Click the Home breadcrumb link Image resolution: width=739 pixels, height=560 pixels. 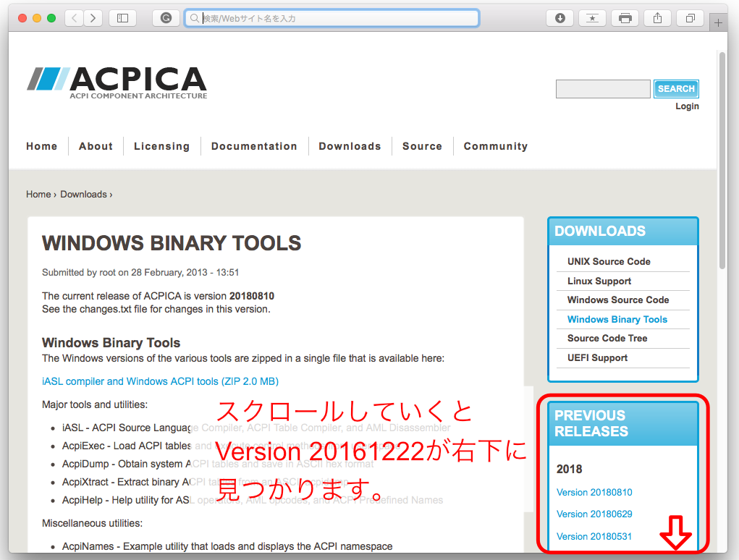click(x=38, y=195)
